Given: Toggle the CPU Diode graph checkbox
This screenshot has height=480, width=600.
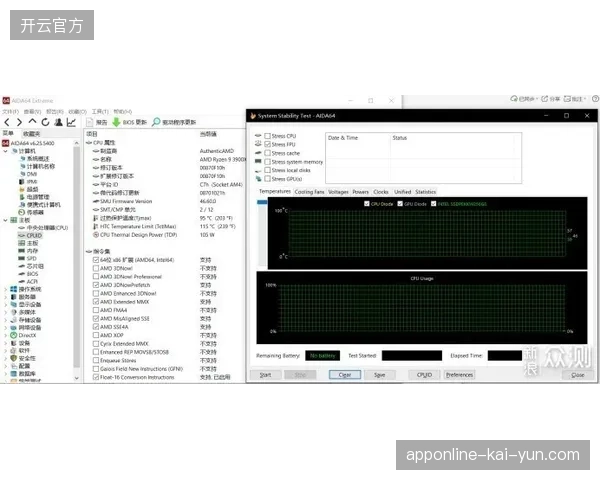Looking at the screenshot, I should [367, 204].
